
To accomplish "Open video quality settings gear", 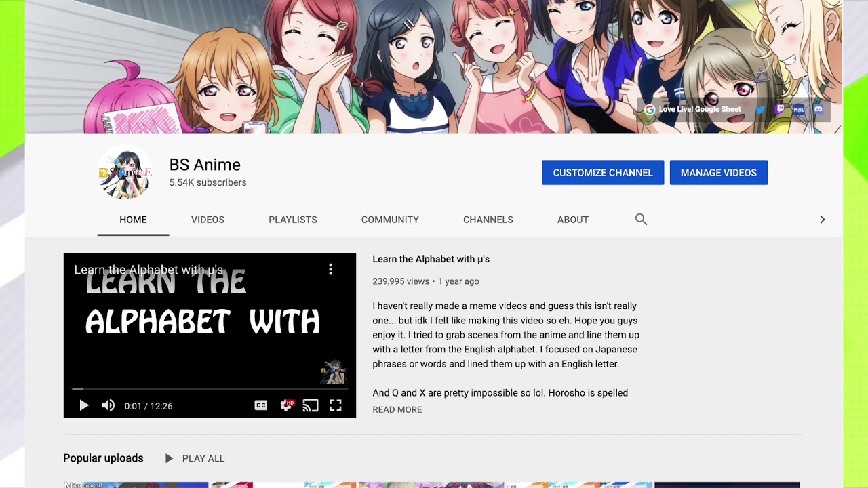I will pos(286,405).
